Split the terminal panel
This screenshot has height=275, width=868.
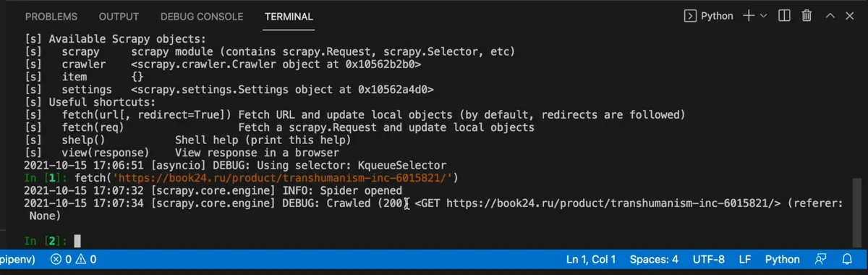pyautogui.click(x=783, y=16)
